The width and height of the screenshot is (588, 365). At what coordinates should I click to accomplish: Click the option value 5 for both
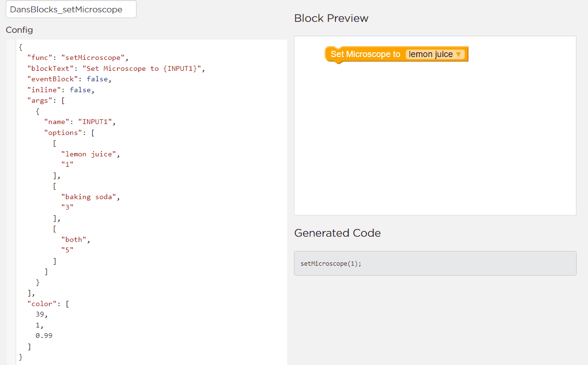tap(67, 250)
